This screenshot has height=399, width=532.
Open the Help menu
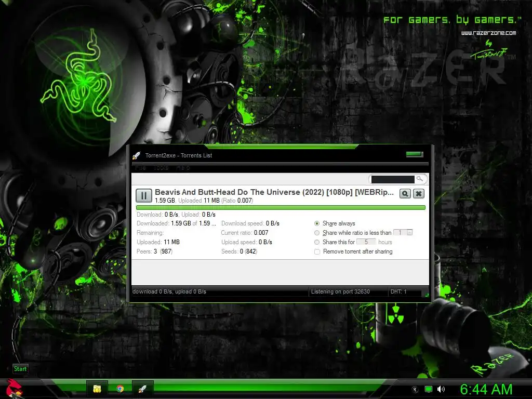[183, 168]
